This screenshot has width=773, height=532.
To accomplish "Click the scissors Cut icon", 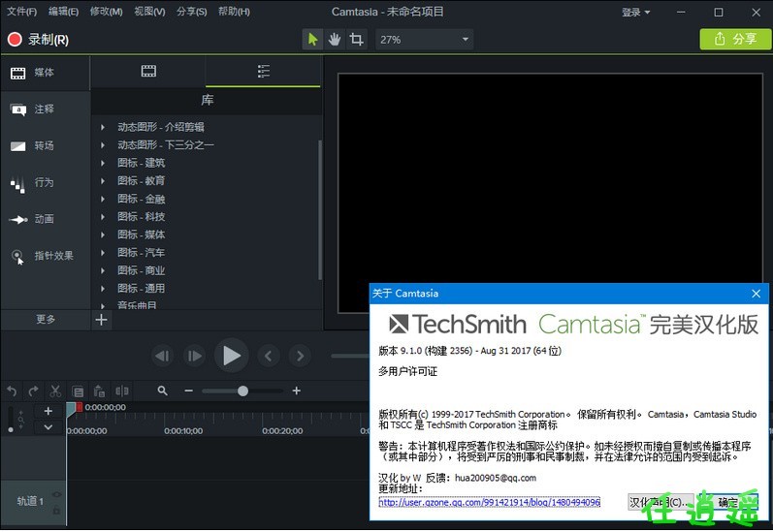I will pos(55,391).
